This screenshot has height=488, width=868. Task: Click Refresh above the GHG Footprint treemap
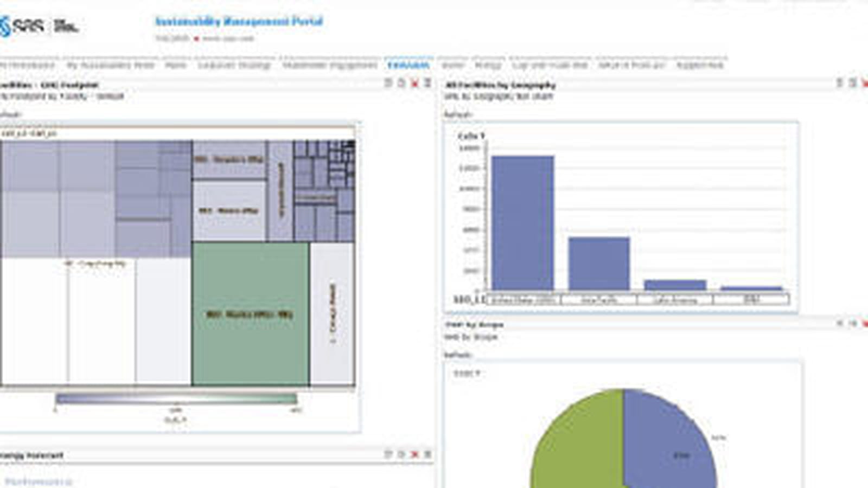click(x=11, y=115)
